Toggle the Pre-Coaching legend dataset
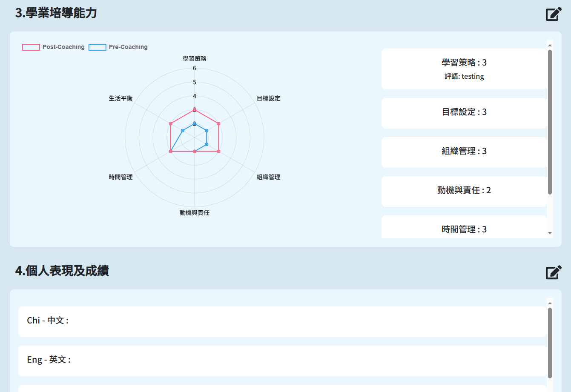 pos(118,47)
